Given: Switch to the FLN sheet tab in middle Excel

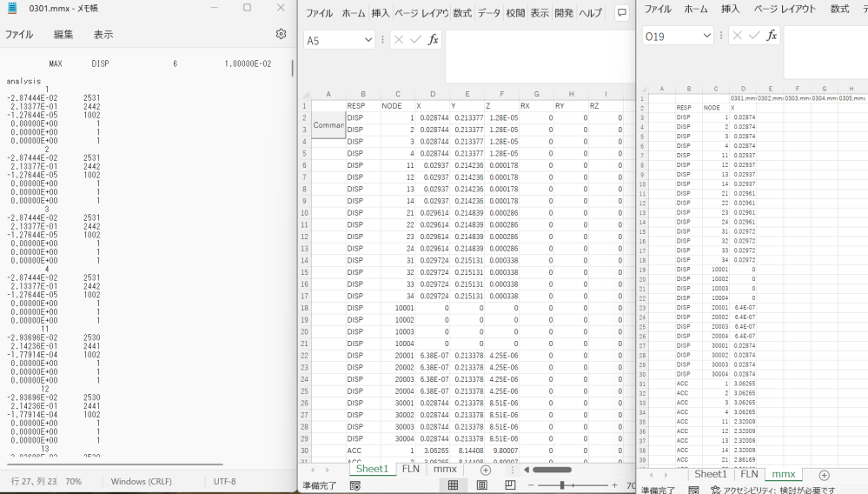Looking at the screenshot, I should click(409, 469).
